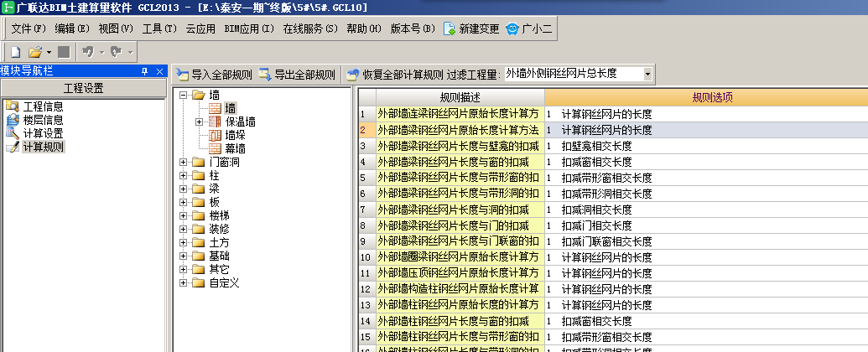Open the 编辑(E) menu
868x352 pixels.
point(72,28)
